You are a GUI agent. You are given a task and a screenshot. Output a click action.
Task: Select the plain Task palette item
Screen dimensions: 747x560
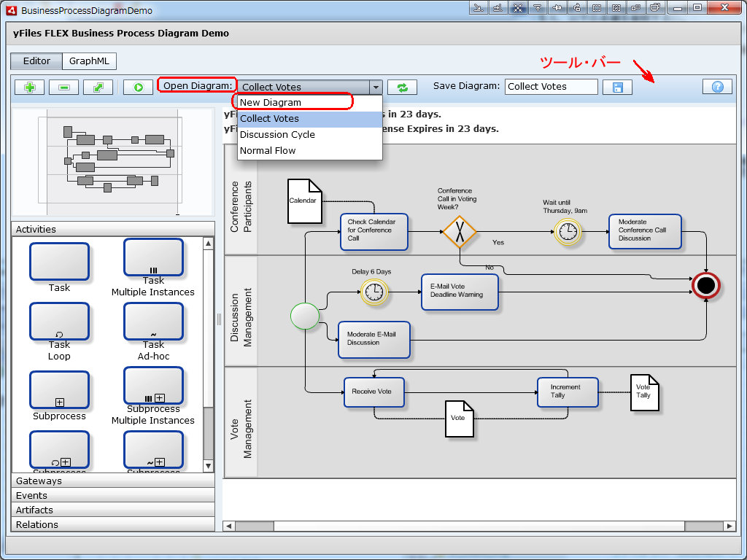tap(60, 262)
